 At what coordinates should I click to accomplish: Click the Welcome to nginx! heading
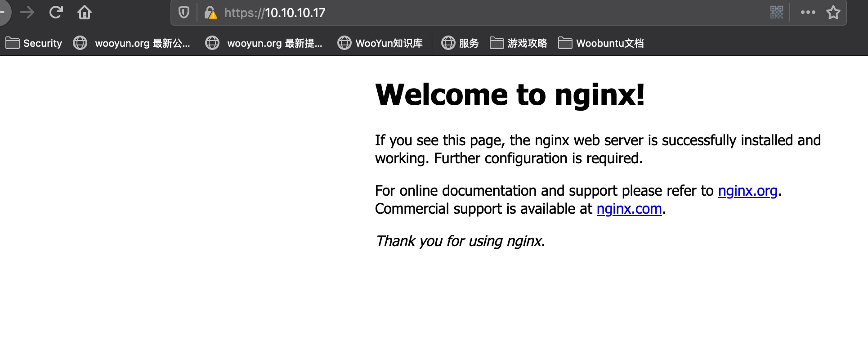coord(510,95)
